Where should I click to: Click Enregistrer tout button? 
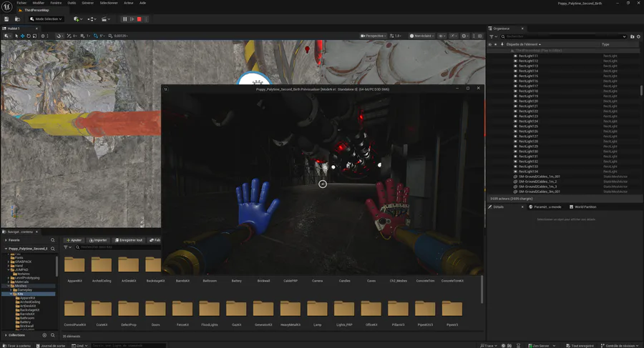[x=129, y=240]
